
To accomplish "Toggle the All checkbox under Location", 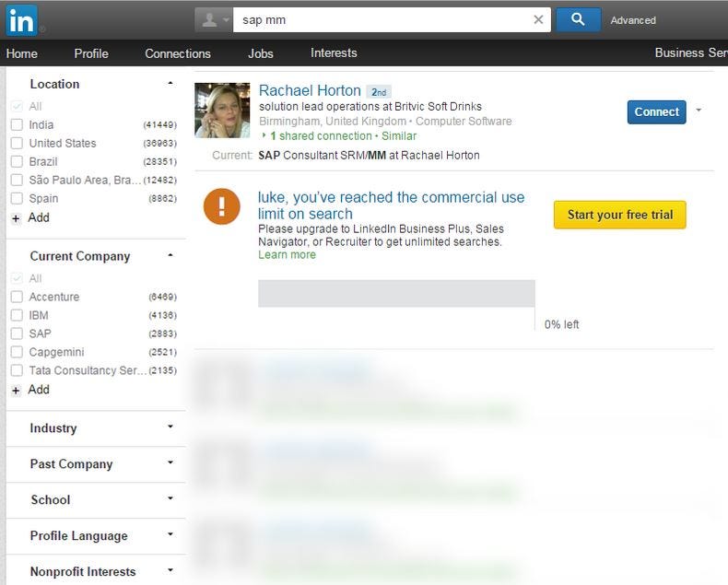I will (17, 106).
